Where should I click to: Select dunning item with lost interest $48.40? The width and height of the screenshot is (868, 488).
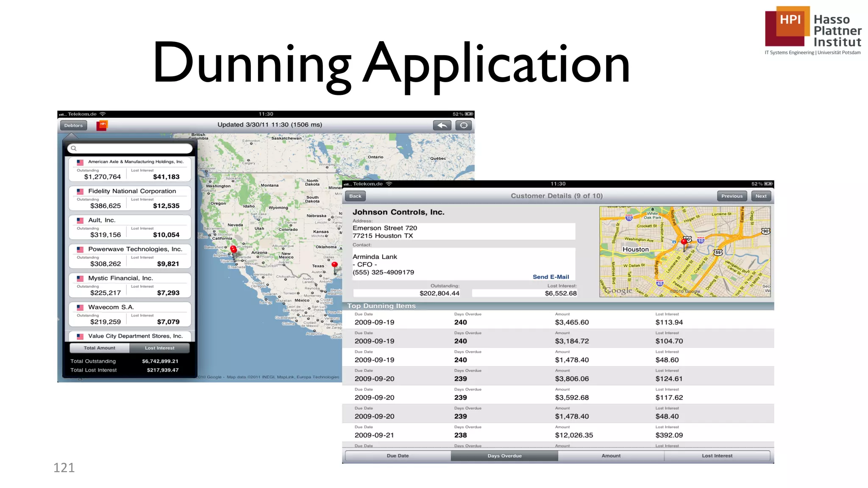(x=558, y=414)
